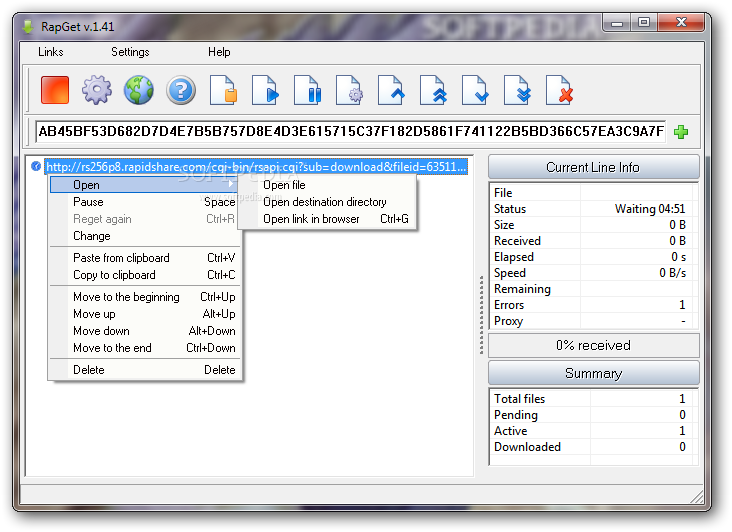The height and width of the screenshot is (532, 732).
Task: Choose Pause from the context menu
Action: (144, 202)
